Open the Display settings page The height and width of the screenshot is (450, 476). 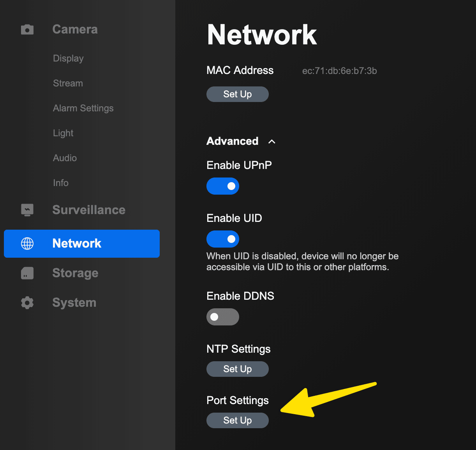[68, 58]
